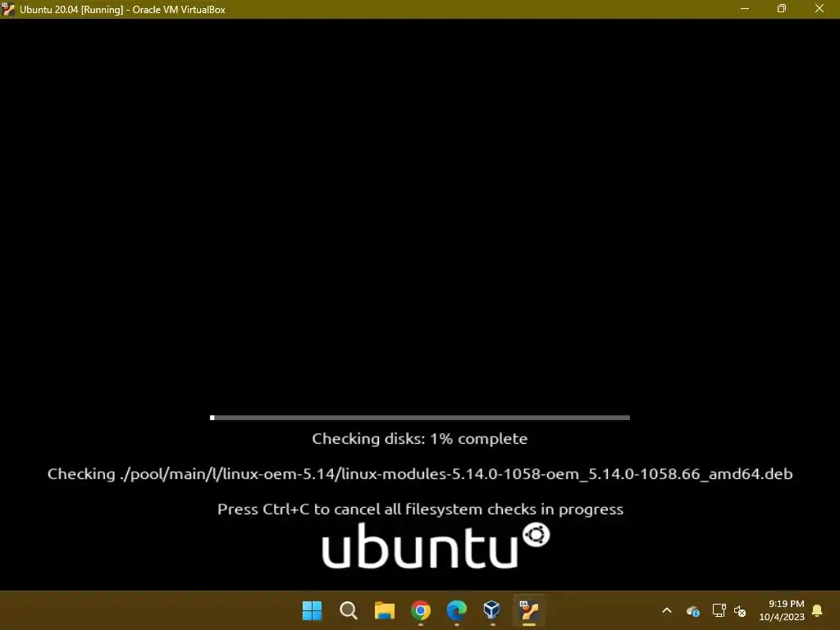The height and width of the screenshot is (630, 840).
Task: Open Microsoft Edge from the taskbar
Action: 456,610
